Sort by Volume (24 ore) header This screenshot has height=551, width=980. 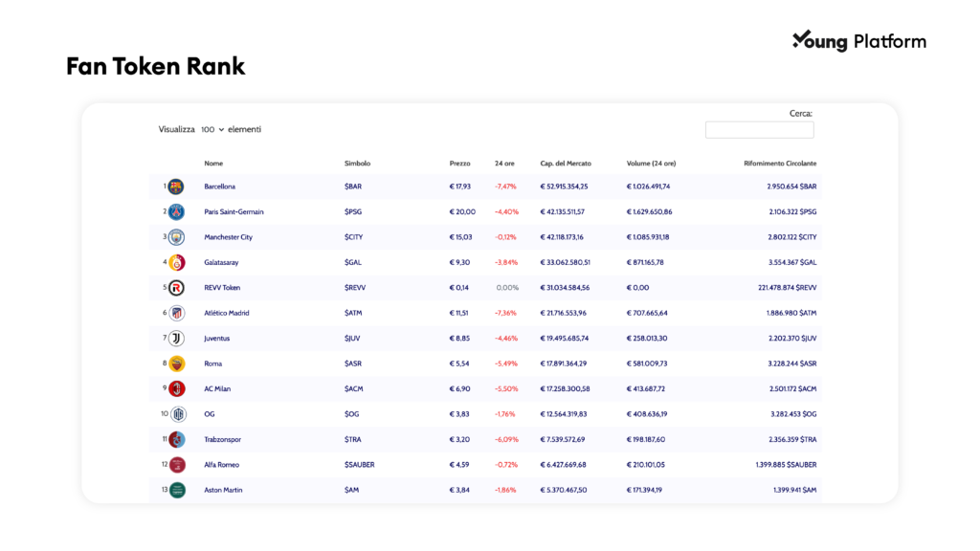tap(651, 164)
